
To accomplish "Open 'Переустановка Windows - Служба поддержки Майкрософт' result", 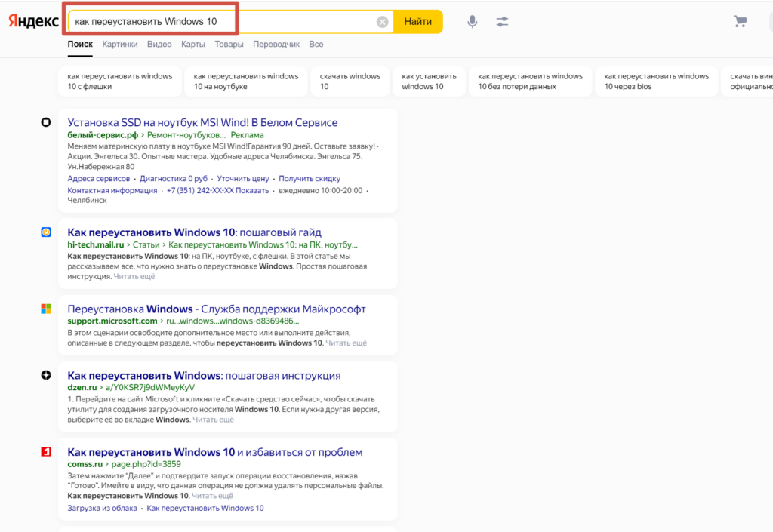I will pos(217,309).
